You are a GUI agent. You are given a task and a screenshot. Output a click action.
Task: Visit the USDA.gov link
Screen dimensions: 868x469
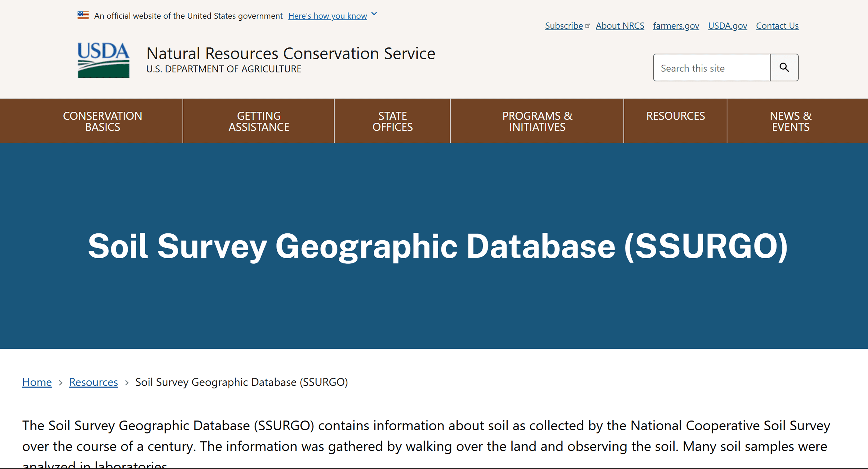point(728,26)
